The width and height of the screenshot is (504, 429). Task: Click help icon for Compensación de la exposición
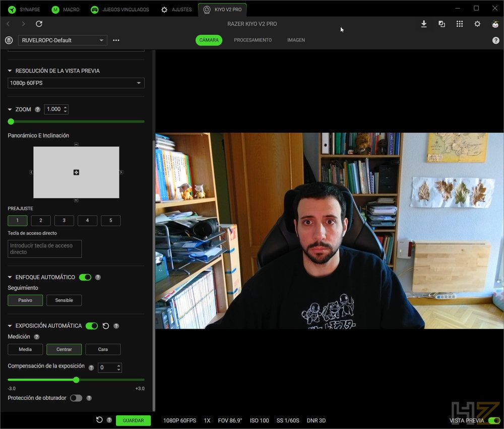click(x=91, y=367)
